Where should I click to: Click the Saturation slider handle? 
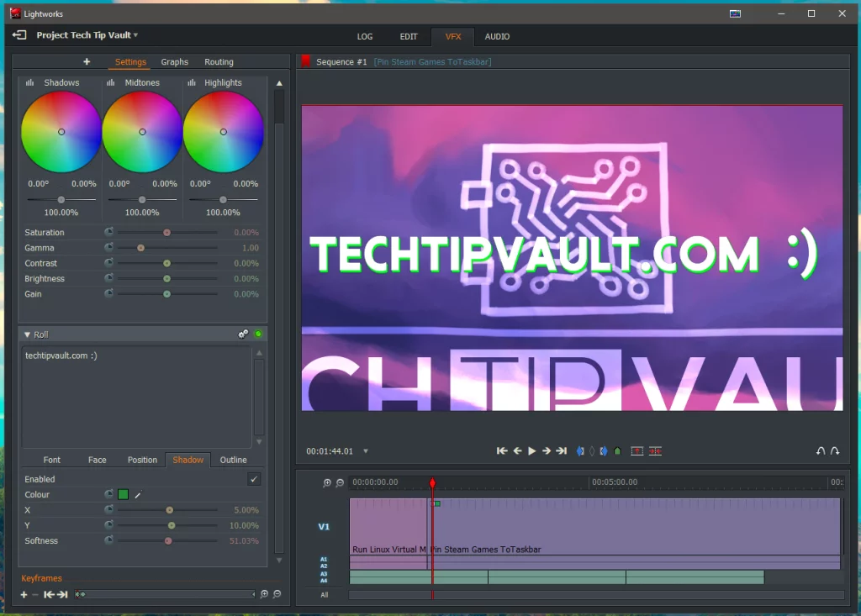coord(166,233)
